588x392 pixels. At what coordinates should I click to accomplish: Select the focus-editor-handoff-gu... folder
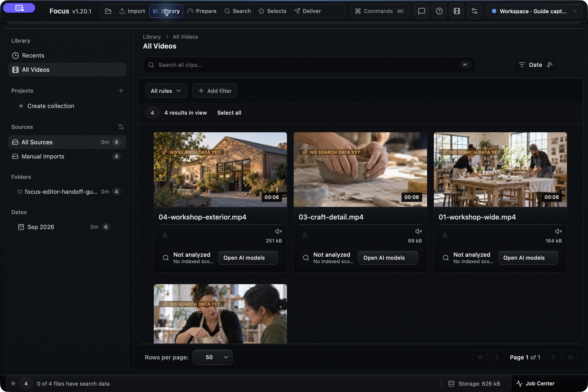(67, 192)
